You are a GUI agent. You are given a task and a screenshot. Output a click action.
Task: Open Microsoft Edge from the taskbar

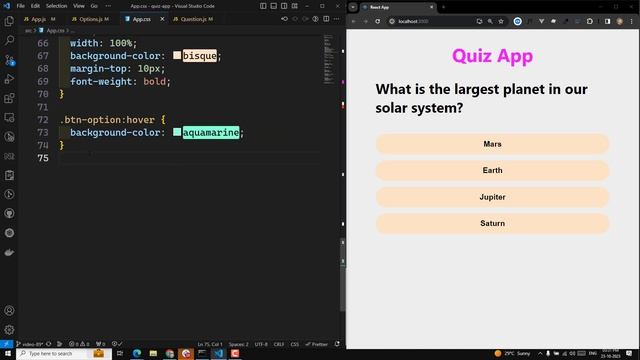pos(137,353)
